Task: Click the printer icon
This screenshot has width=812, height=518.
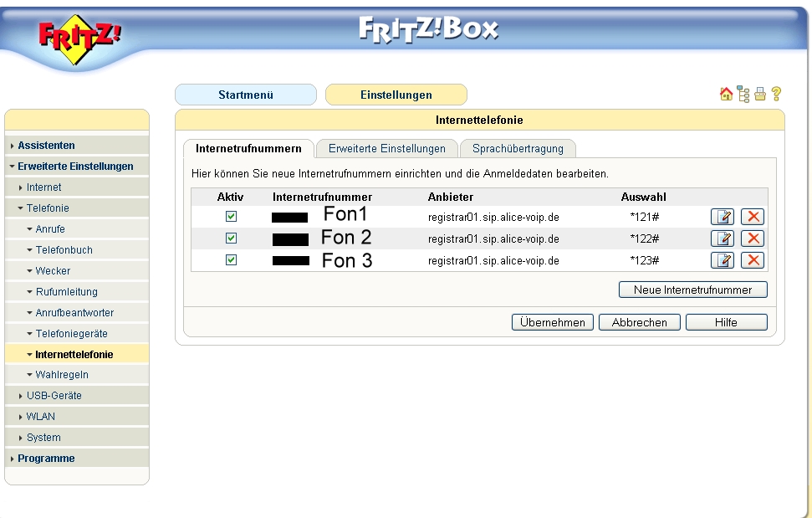Action: click(760, 95)
